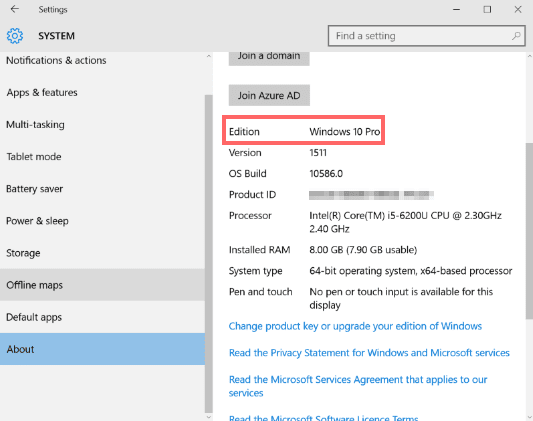Select Default apps in the sidebar
Image resolution: width=533 pixels, height=421 pixels.
click(x=102, y=317)
